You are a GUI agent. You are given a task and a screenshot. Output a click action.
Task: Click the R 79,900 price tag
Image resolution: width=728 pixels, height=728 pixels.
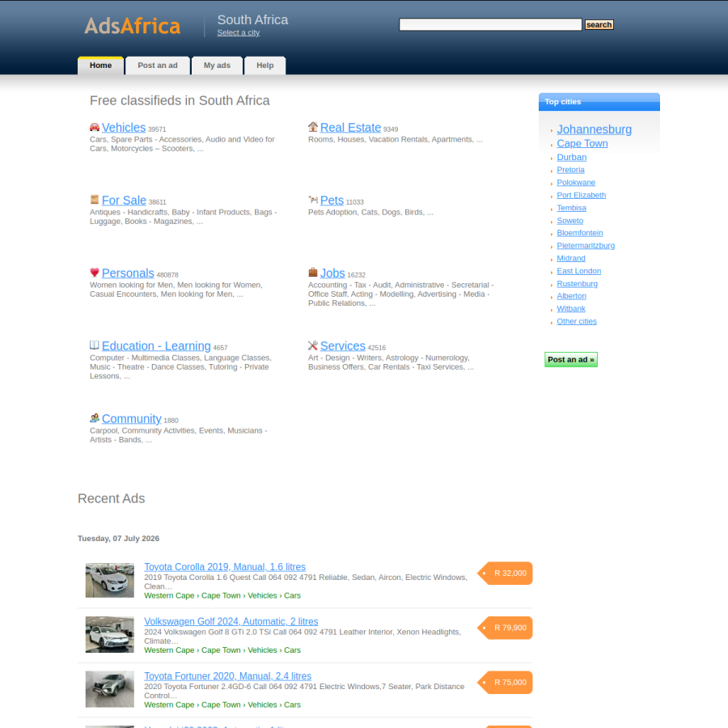point(505,629)
